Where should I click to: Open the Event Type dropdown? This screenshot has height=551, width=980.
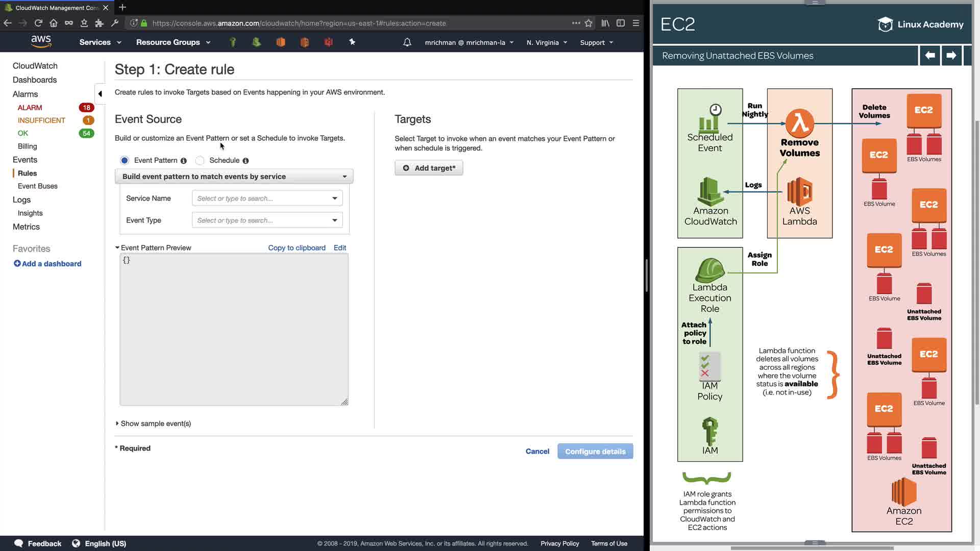pos(267,220)
